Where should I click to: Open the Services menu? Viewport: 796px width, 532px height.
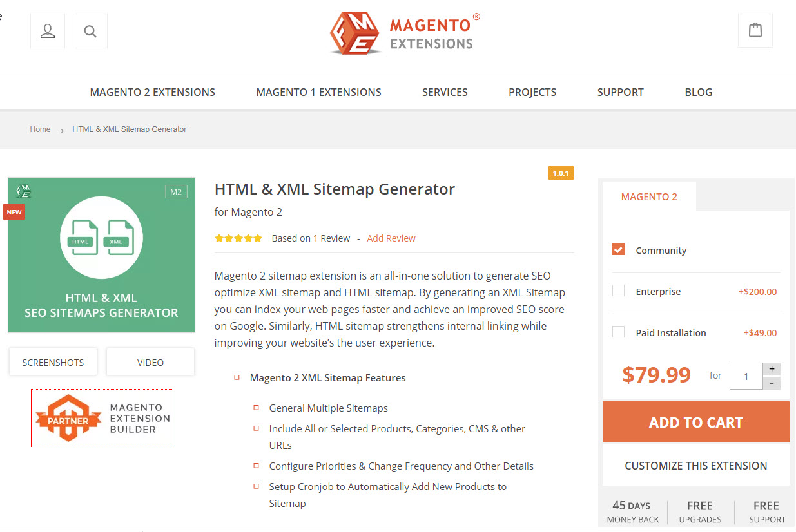click(x=445, y=92)
